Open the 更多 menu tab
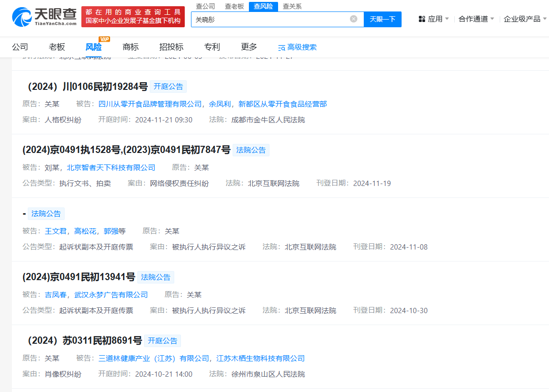The height and width of the screenshot is (392, 549). (249, 47)
